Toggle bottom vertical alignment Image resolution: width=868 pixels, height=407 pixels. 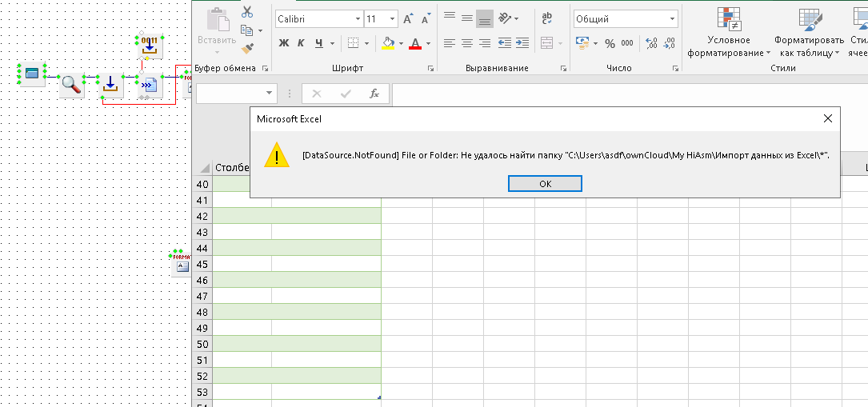[x=484, y=18]
